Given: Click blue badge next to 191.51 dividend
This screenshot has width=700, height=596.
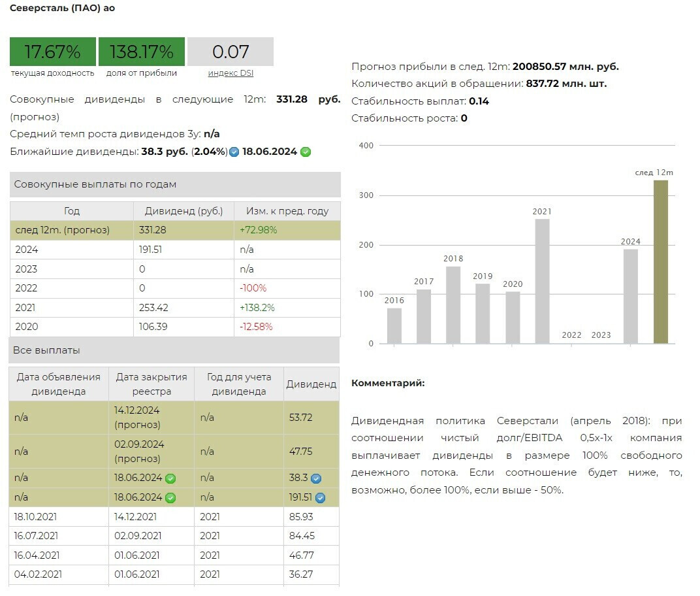Looking at the screenshot, I should tap(320, 498).
